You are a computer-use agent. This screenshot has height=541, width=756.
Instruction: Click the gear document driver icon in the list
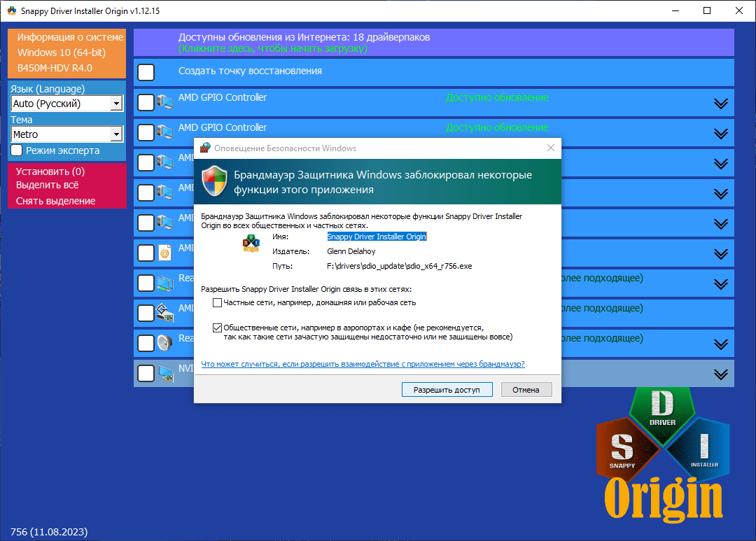pos(165,253)
